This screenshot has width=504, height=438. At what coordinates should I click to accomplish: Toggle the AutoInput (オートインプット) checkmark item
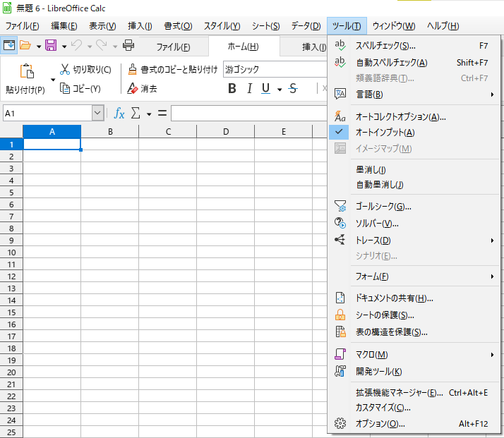point(414,133)
